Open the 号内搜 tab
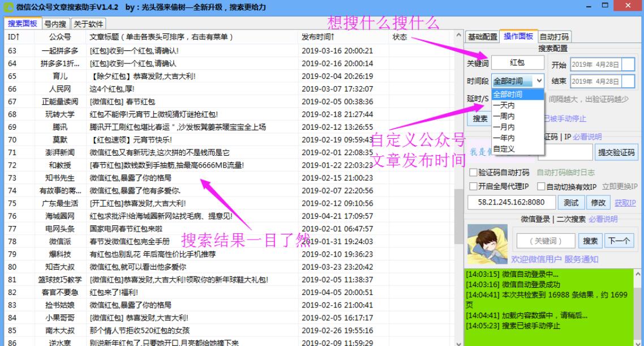Viewport: 644px width, 346px height. [55, 24]
